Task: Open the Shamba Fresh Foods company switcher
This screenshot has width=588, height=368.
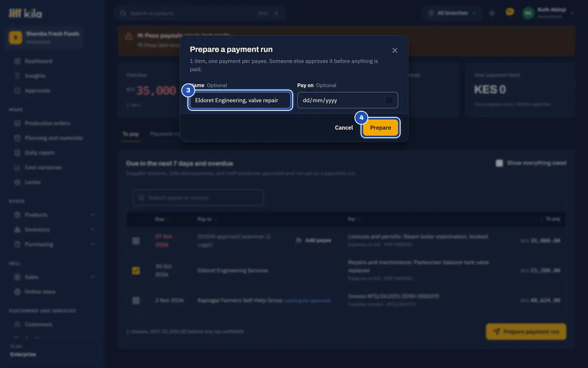Action: click(45, 37)
